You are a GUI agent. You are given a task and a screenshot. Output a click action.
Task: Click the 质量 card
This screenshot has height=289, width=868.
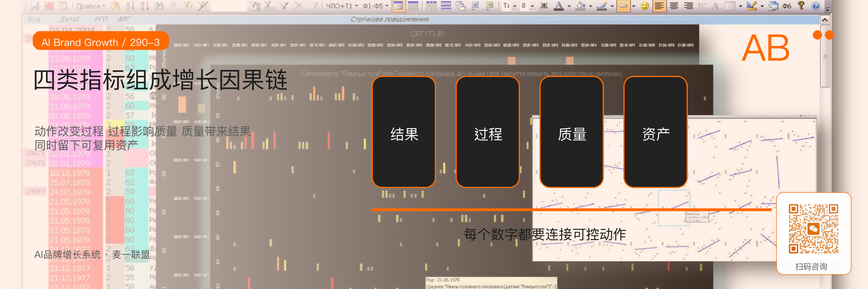click(x=572, y=132)
